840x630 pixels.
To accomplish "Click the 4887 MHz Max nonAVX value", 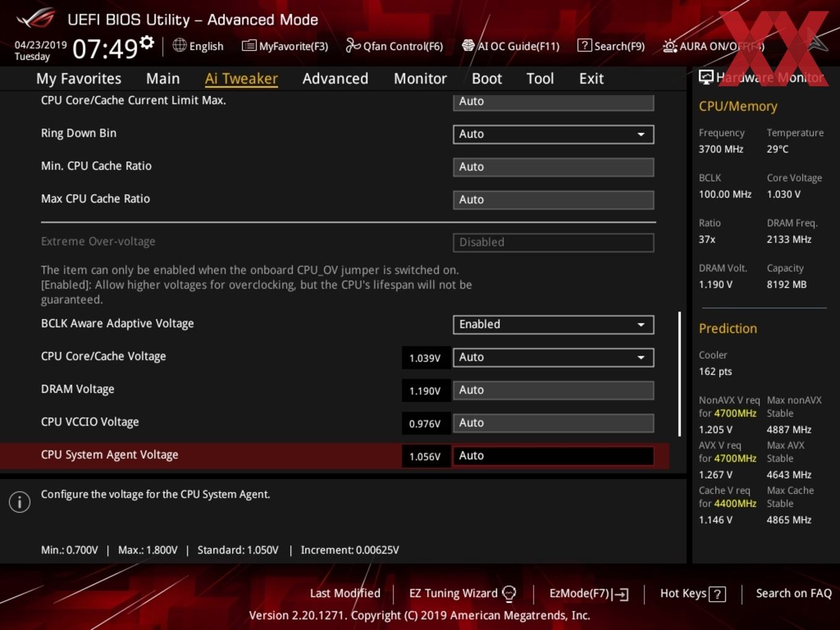I will click(x=789, y=429).
